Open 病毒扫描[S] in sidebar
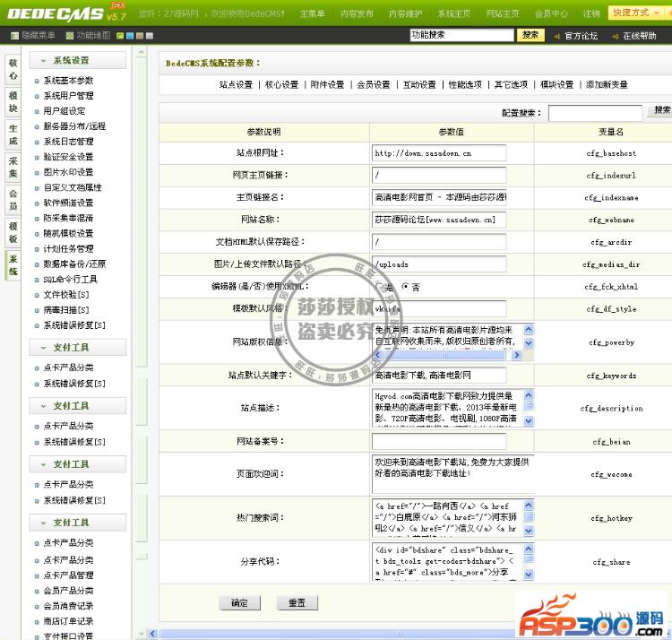Image resolution: width=672 pixels, height=640 pixels. point(66,310)
